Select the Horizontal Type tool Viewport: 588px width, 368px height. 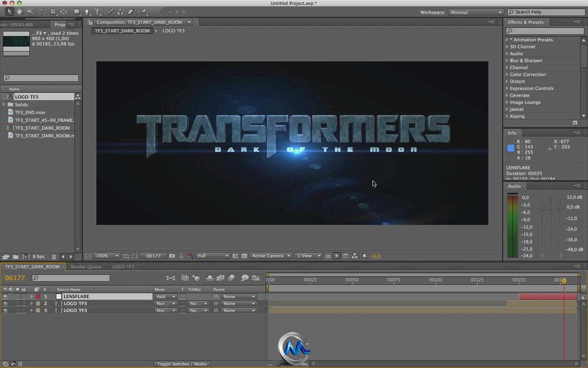click(98, 12)
